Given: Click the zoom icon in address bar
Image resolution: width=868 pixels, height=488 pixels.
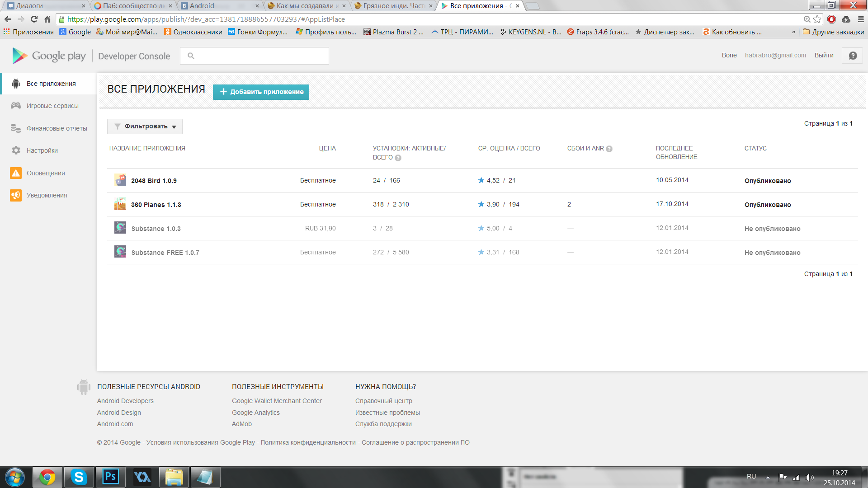Looking at the screenshot, I should click(807, 19).
